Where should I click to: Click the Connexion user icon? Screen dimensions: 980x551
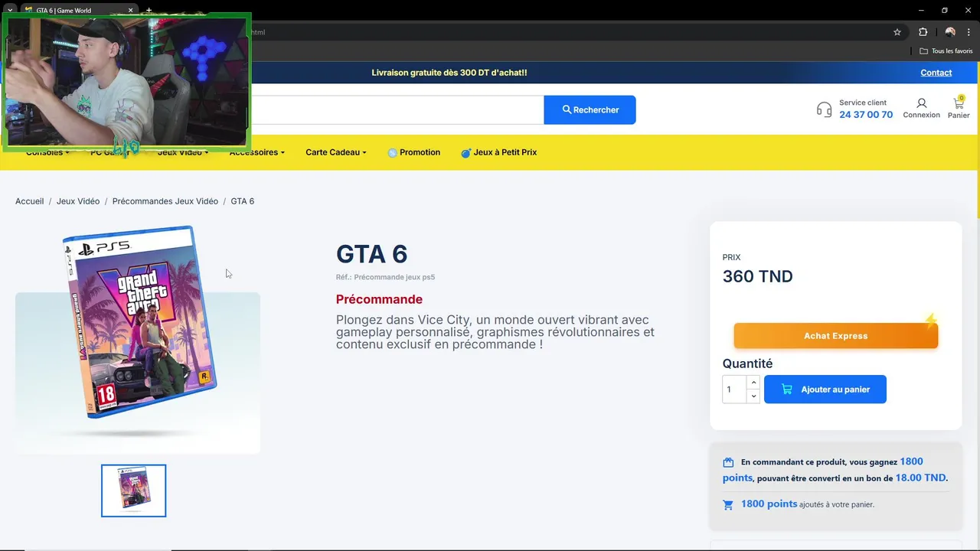click(921, 103)
